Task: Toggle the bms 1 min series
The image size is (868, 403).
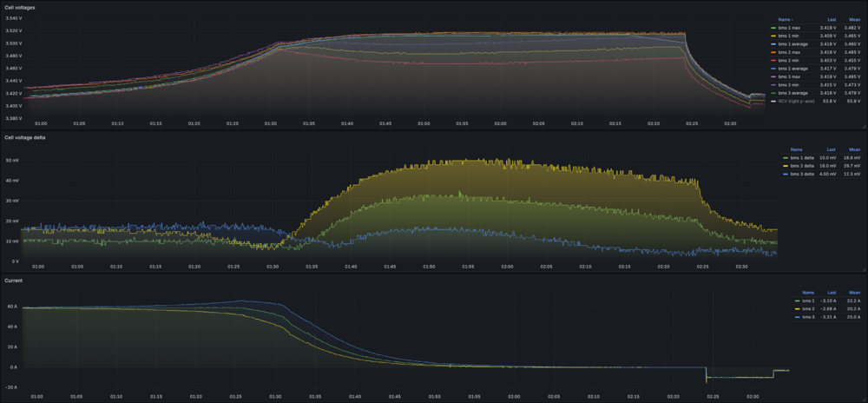Action: [x=789, y=36]
